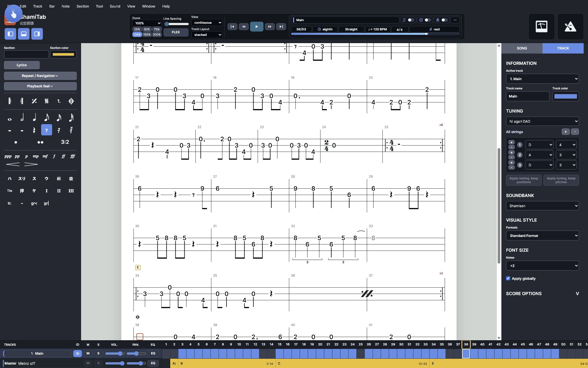The width and height of the screenshot is (588, 368).
Task: Open the Track Layout dropdown (stacked)
Action: [x=207, y=35]
